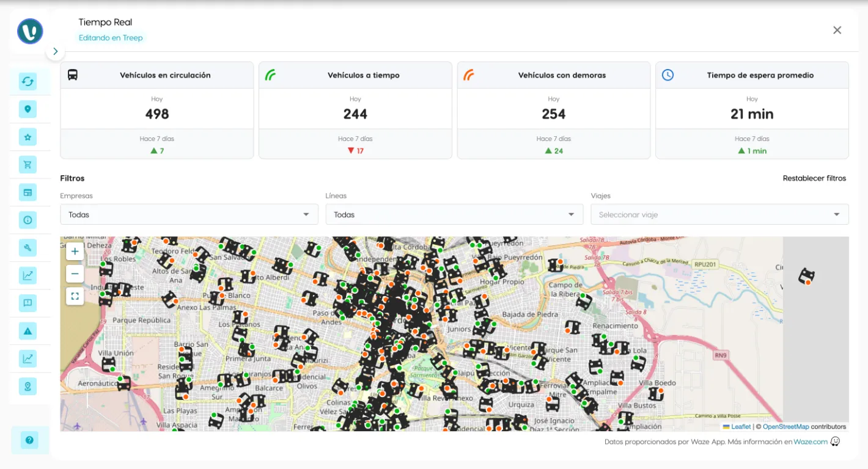Select the shopping cart sidebar icon

tap(28, 164)
